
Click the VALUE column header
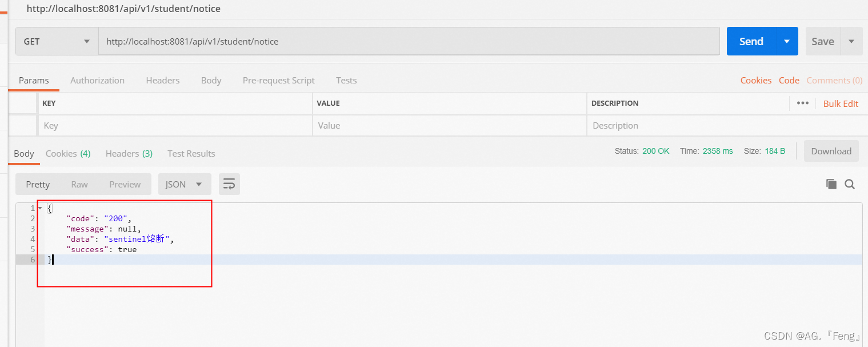coord(329,103)
